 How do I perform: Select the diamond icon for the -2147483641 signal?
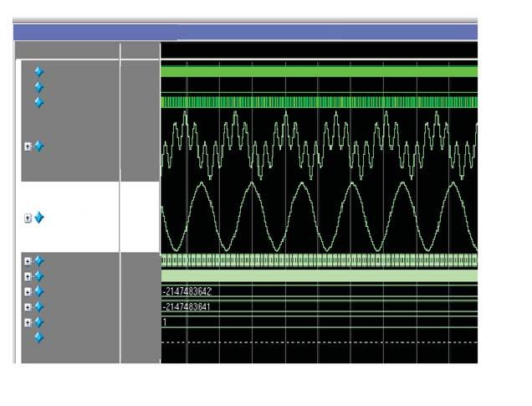39,307
